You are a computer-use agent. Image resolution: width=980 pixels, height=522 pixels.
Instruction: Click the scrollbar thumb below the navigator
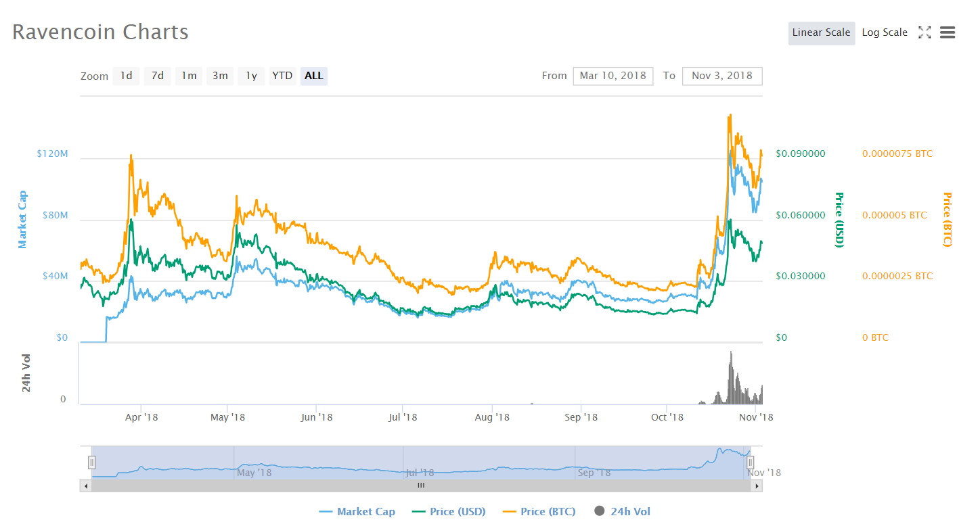point(420,485)
